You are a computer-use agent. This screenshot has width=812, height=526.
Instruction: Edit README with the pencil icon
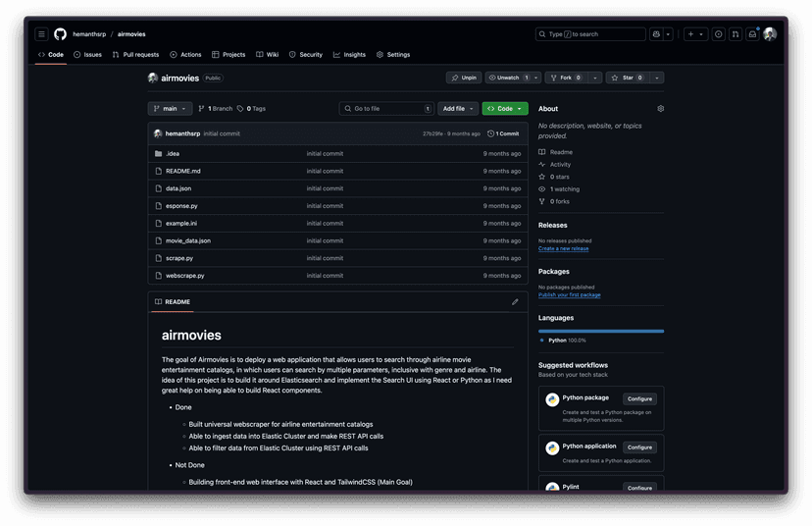pos(515,302)
